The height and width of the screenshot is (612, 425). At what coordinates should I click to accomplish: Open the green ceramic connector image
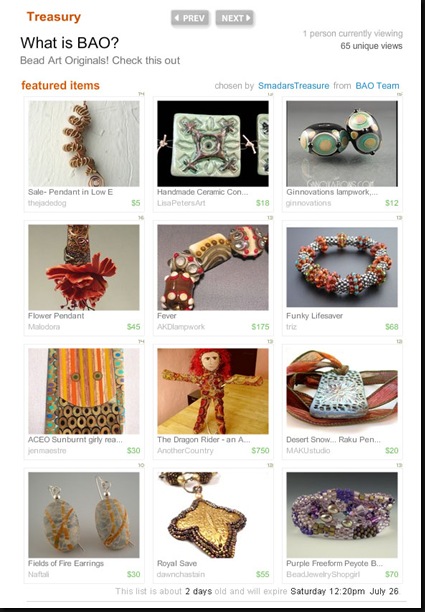click(x=213, y=143)
